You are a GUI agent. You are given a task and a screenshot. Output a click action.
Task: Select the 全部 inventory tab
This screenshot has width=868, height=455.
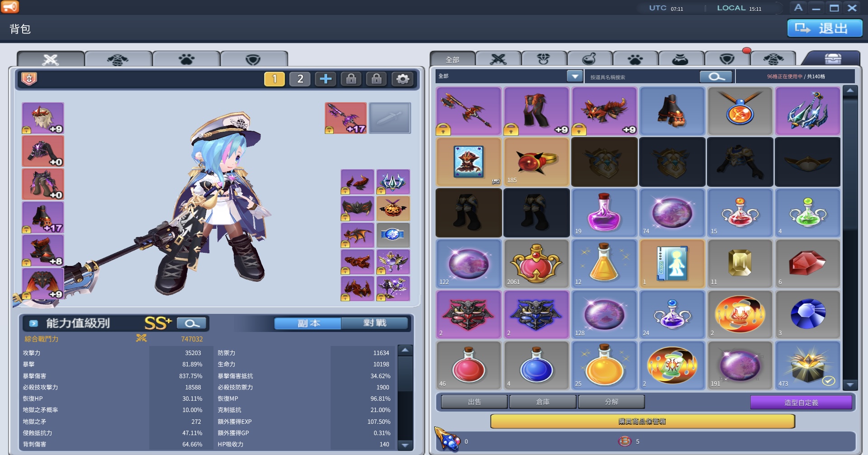[452, 59]
